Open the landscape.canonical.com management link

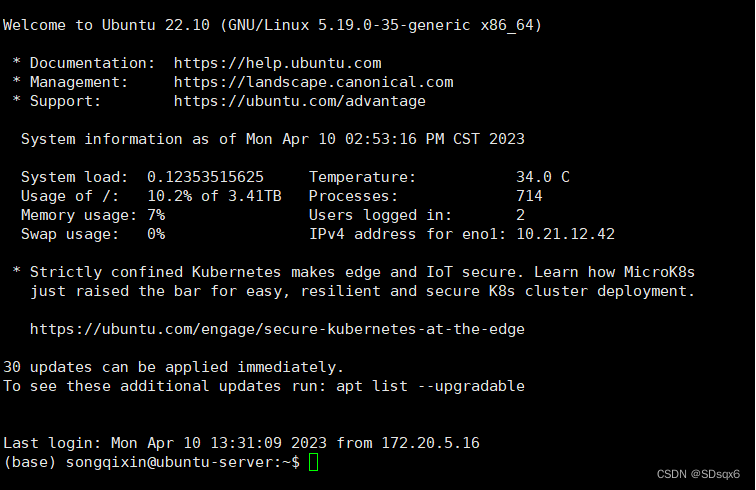313,82
